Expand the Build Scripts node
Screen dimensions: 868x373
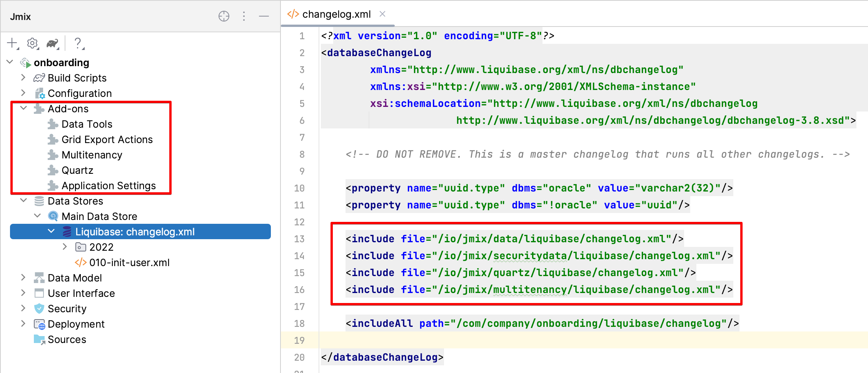(x=23, y=78)
